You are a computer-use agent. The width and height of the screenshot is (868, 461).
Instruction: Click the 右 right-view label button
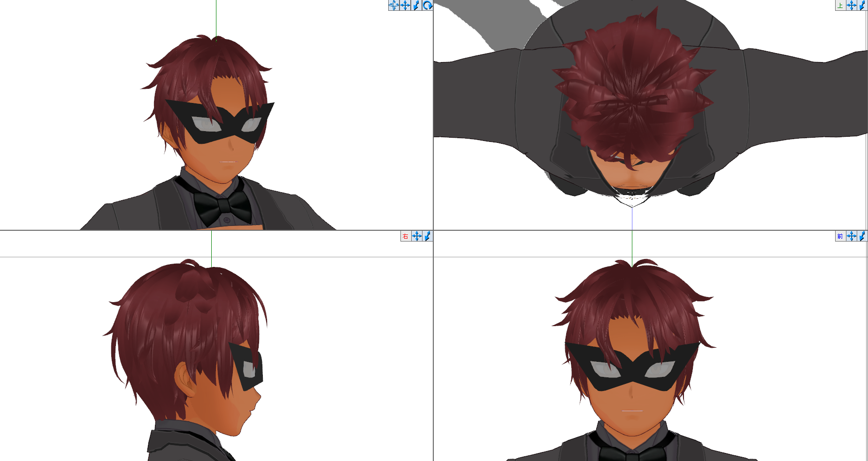[406, 236]
